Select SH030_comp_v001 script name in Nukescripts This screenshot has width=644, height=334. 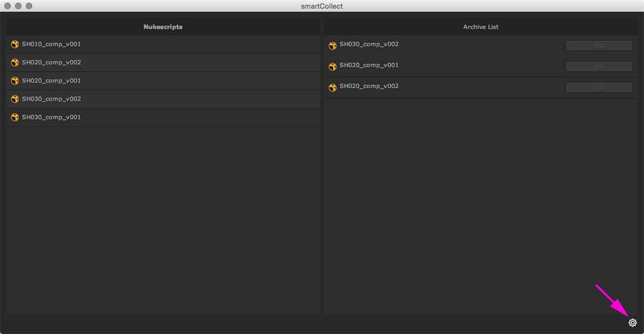pyautogui.click(x=52, y=117)
